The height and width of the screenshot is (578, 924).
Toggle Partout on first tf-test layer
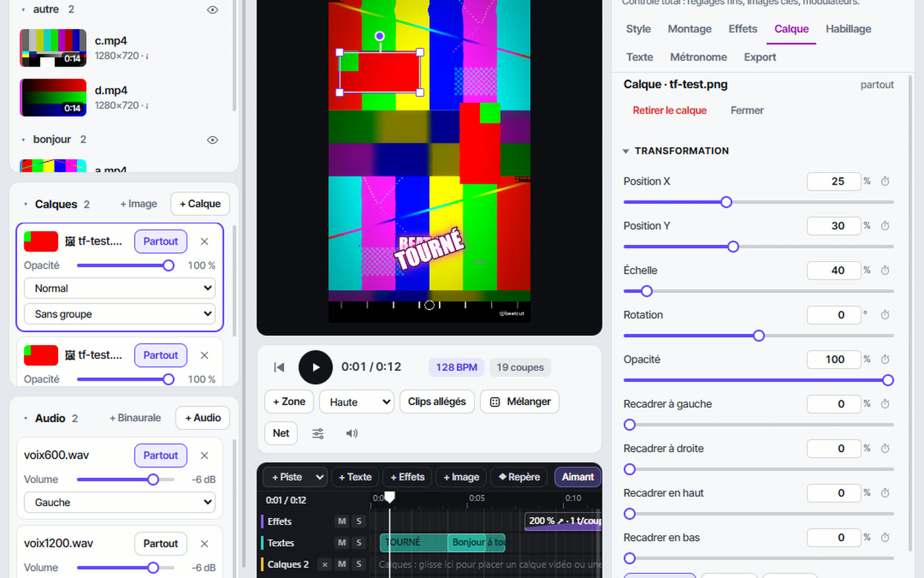(160, 241)
